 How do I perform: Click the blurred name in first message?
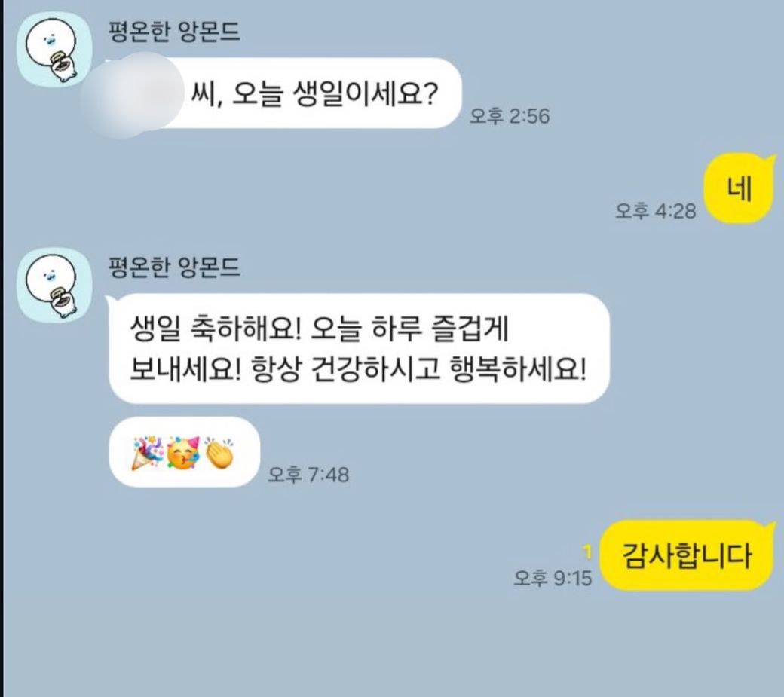click(132, 95)
